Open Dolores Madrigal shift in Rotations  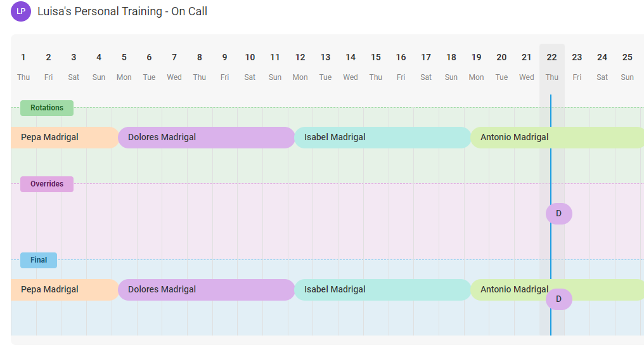click(x=206, y=137)
